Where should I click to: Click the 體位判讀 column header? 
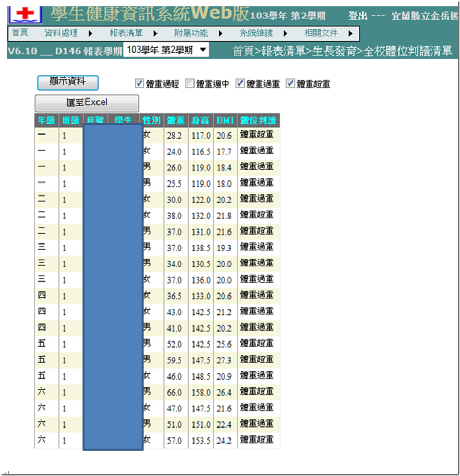[x=258, y=120]
